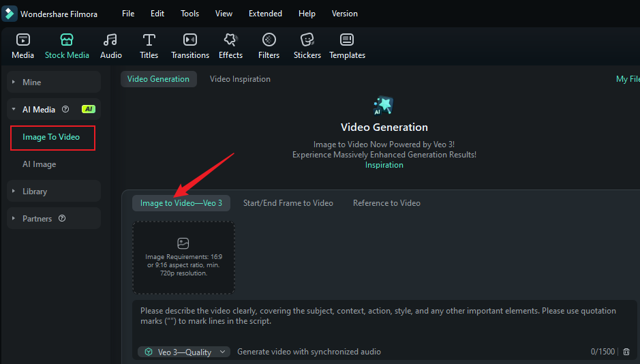Open the Help menu
This screenshot has width=640, height=364.
307,14
